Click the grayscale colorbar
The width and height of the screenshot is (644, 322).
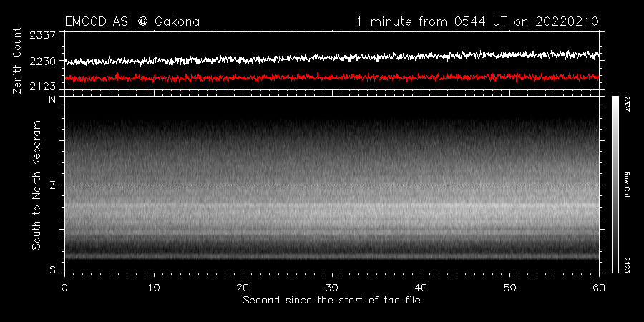pyautogui.click(x=615, y=185)
